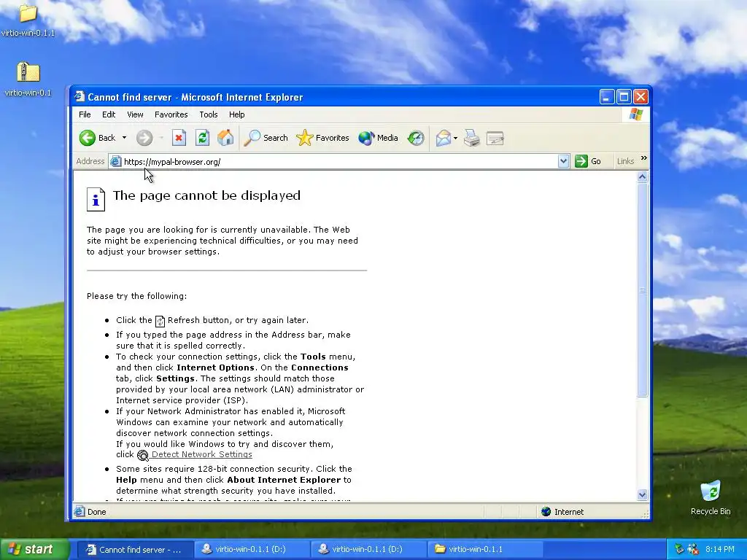This screenshot has width=747, height=560.
Task: Open the Help menu
Action: click(236, 114)
